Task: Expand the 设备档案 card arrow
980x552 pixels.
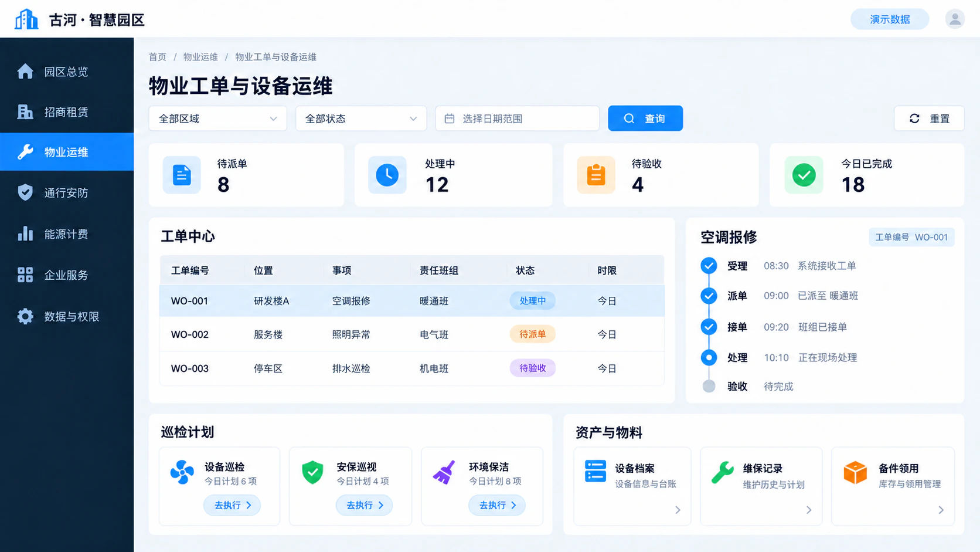Action: 678,510
